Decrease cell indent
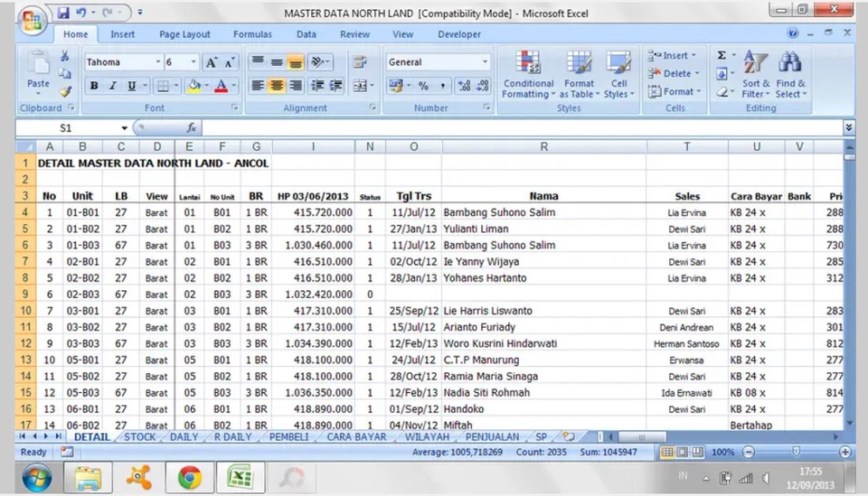The height and width of the screenshot is (496, 868). (317, 86)
